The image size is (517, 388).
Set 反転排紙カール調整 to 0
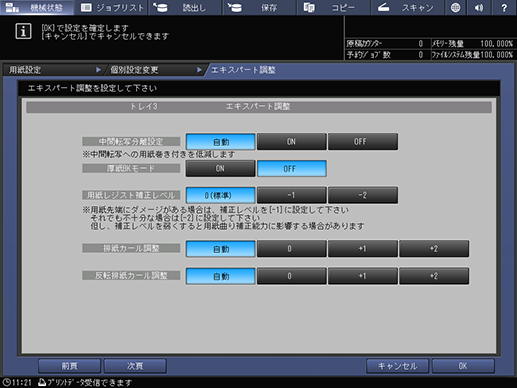[292, 276]
